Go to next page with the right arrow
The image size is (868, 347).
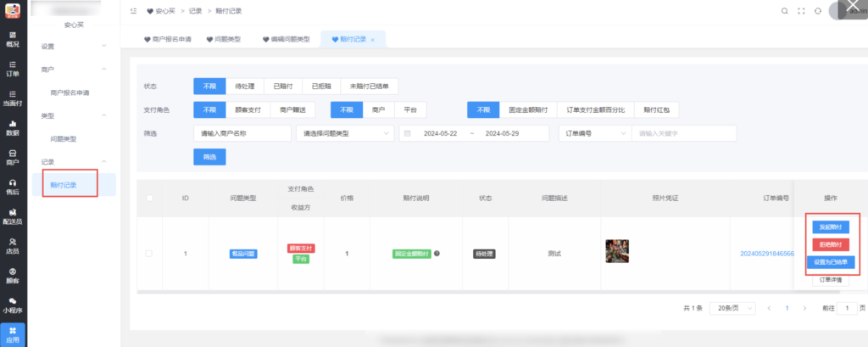(x=805, y=308)
